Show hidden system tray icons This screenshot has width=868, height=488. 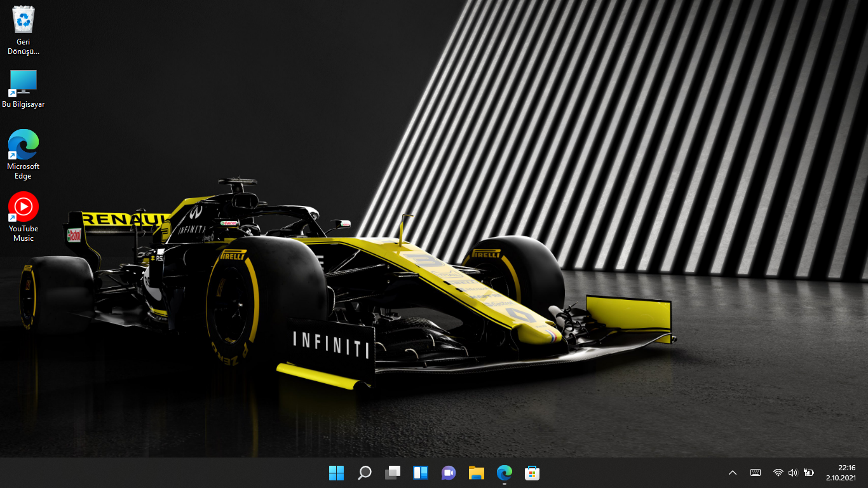click(733, 473)
